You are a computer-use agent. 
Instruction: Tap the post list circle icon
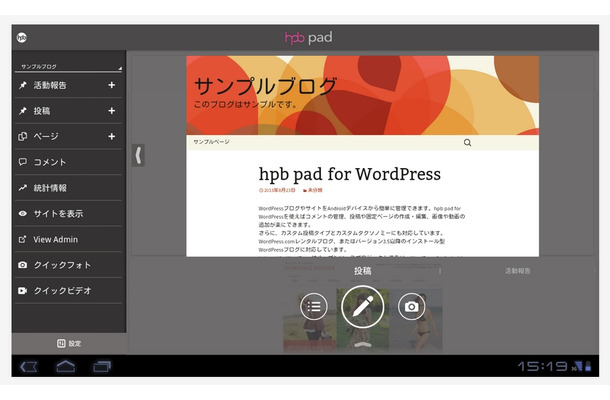coord(314,307)
